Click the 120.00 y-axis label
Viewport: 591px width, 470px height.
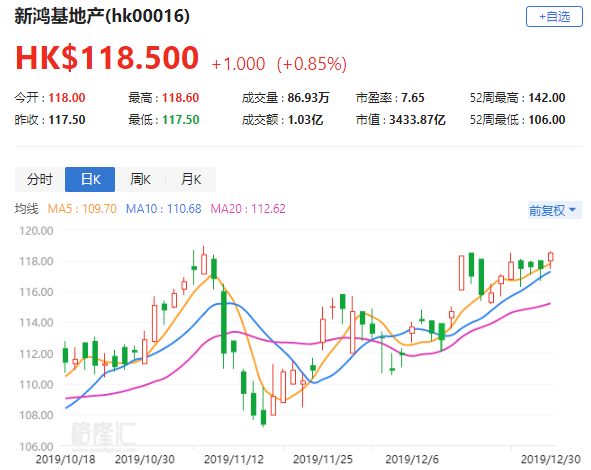[36, 231]
